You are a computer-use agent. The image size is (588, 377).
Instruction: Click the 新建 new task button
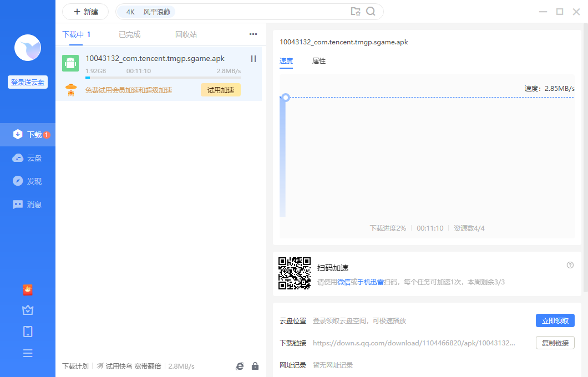coord(85,12)
